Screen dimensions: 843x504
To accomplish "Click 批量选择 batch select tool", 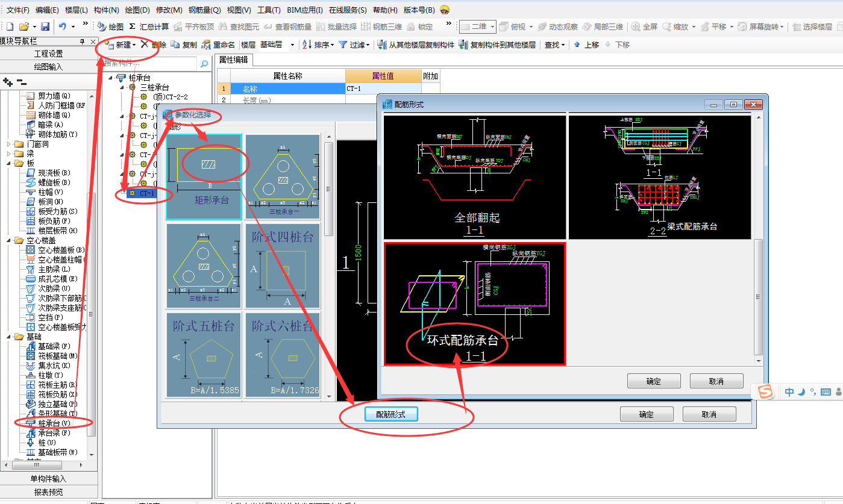I will coord(336,26).
